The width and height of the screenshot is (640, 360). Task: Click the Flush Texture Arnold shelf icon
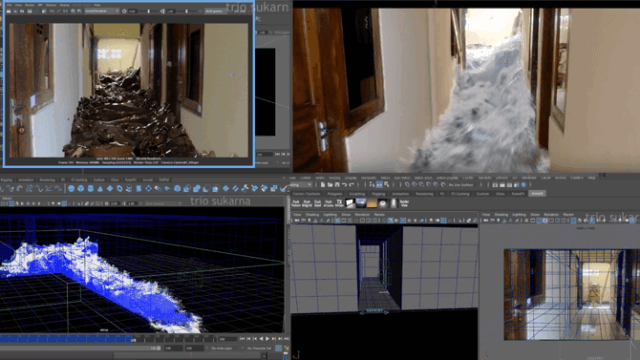point(296,203)
